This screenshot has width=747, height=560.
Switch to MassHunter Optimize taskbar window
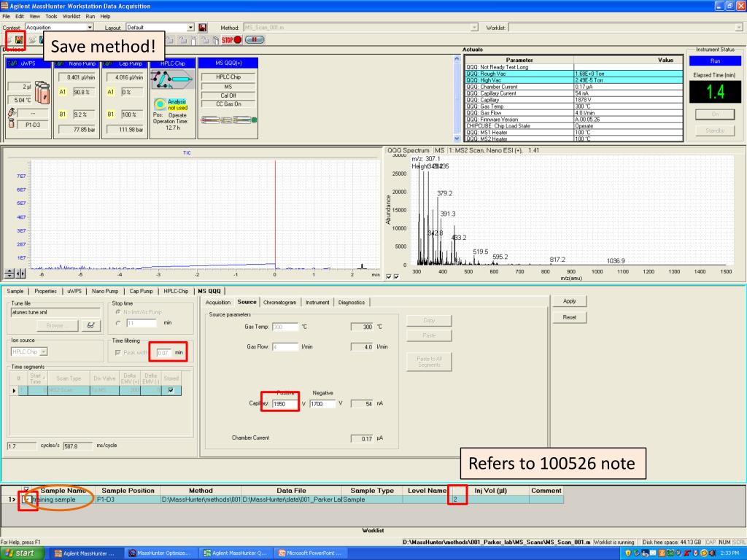click(x=160, y=553)
